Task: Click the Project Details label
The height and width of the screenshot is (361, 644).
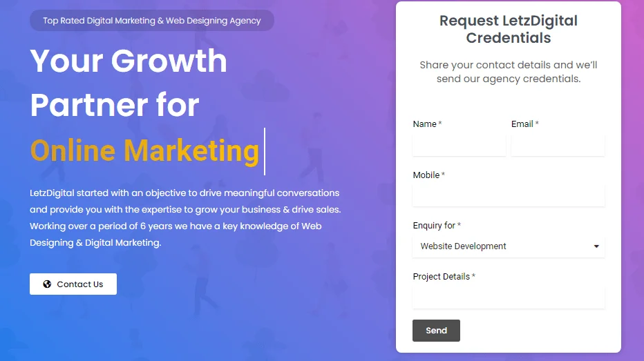Action: [442, 277]
